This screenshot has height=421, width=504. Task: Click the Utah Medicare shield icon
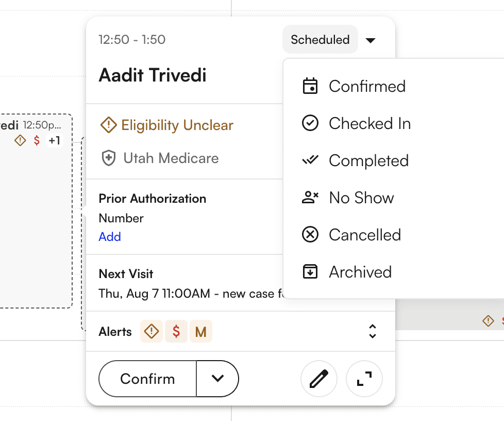click(x=109, y=158)
